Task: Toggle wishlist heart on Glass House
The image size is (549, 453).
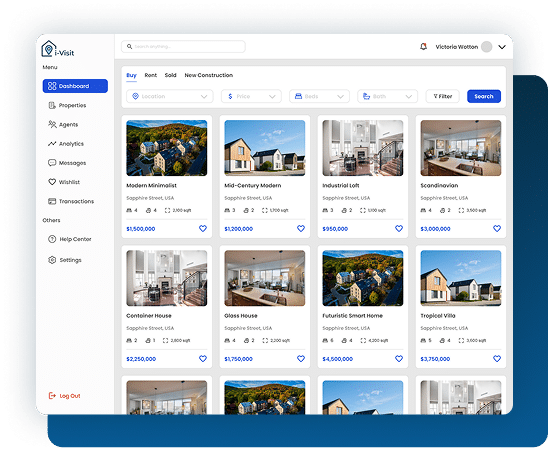Action: coord(301,359)
